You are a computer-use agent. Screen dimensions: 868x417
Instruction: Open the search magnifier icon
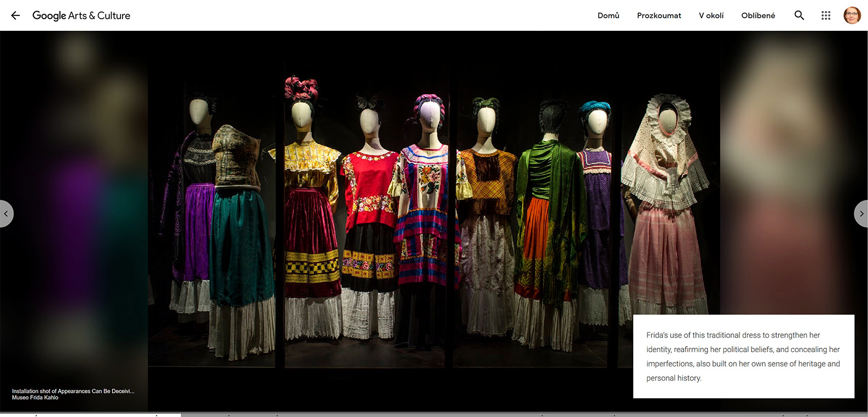point(799,15)
